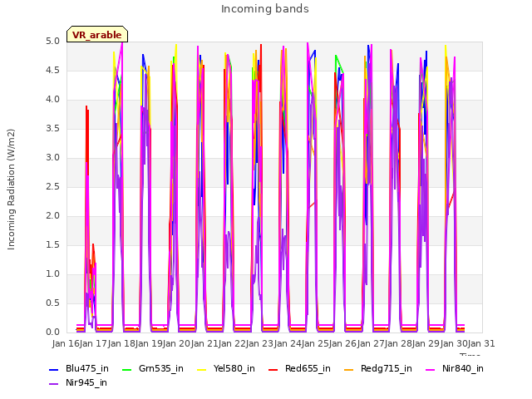Click the 0.0 y-axis tick label

pos(52,332)
